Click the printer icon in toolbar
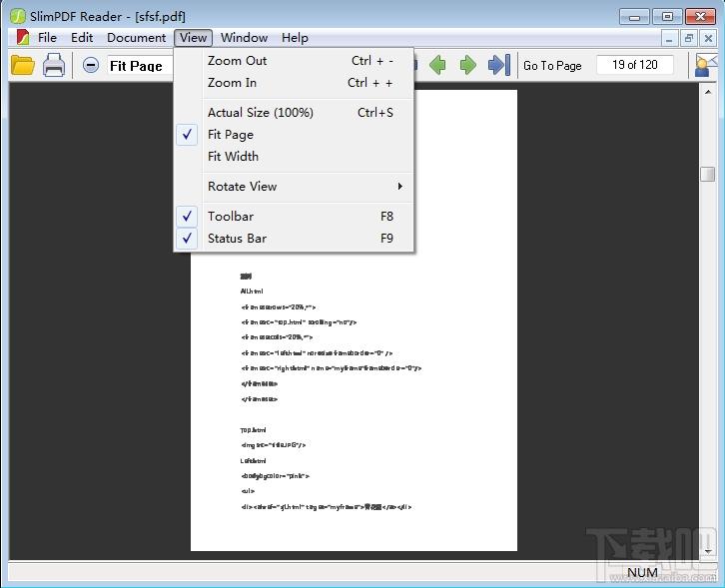The image size is (725, 588). 54,65
